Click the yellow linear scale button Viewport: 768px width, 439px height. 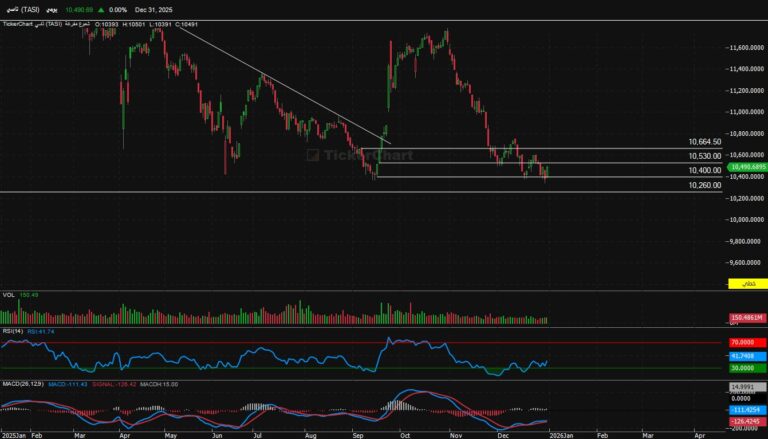click(x=744, y=284)
